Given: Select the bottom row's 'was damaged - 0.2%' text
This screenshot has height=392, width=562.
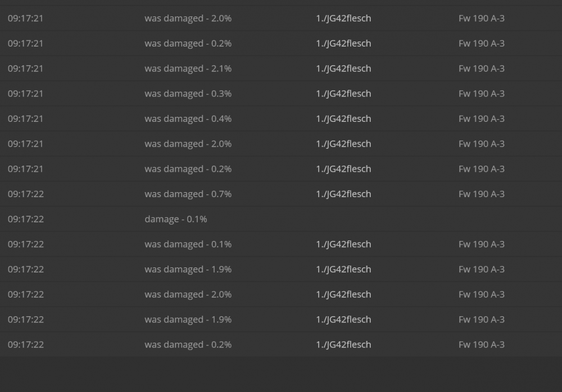Looking at the screenshot, I should pyautogui.click(x=188, y=345).
